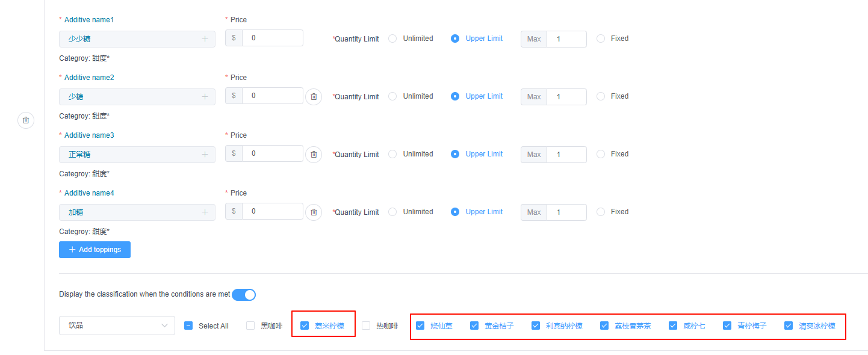This screenshot has width=868, height=355.
Task: Click the Price input for Additive name1
Action: point(272,38)
